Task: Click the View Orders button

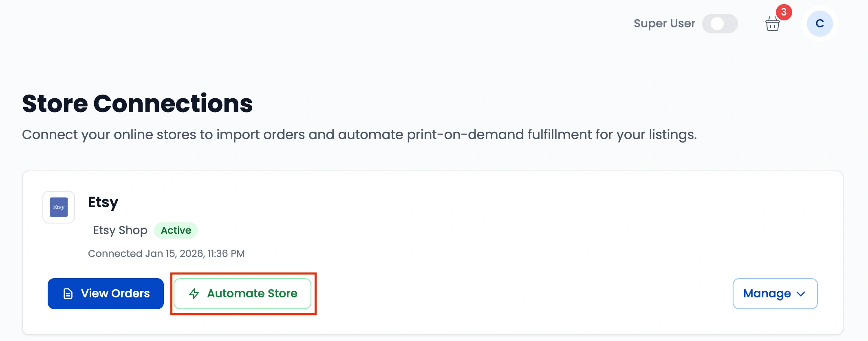Action: [x=106, y=293]
